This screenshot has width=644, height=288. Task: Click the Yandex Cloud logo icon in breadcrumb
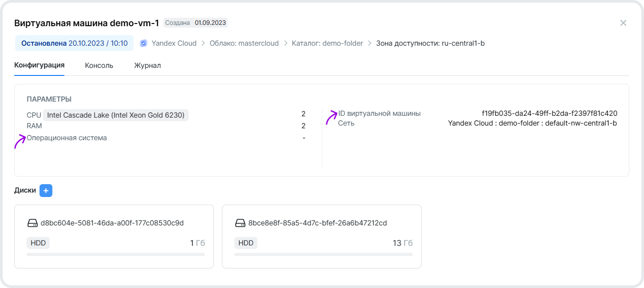click(x=143, y=43)
